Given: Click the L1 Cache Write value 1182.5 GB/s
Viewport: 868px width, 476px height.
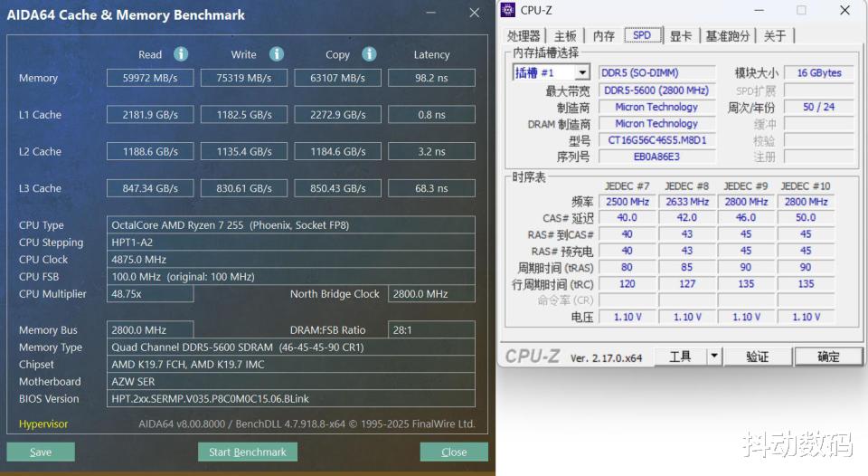Looking at the screenshot, I should click(x=243, y=114).
